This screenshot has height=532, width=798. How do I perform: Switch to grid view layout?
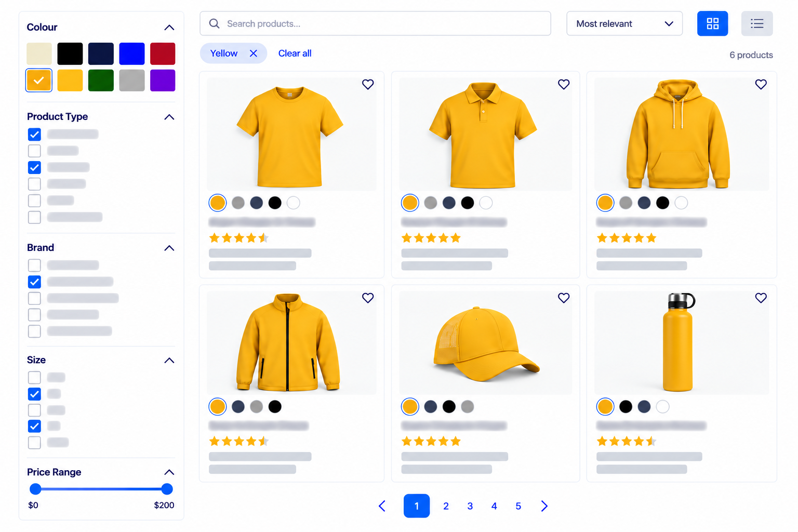coord(712,23)
